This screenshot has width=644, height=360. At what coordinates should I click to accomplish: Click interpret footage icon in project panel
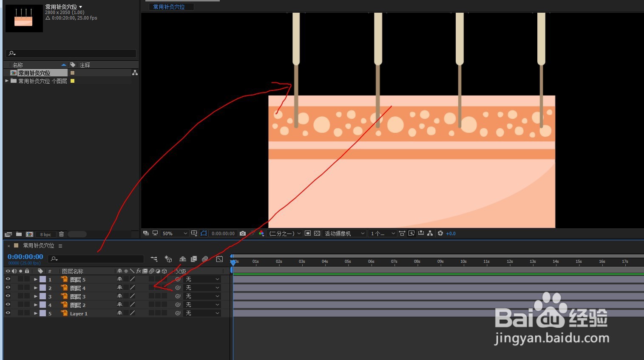pos(8,234)
